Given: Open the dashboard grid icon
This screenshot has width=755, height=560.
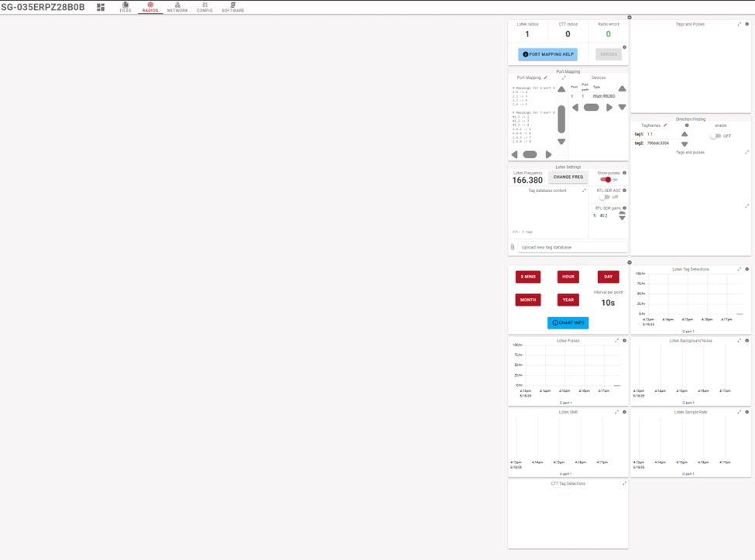Looking at the screenshot, I should (101, 7).
